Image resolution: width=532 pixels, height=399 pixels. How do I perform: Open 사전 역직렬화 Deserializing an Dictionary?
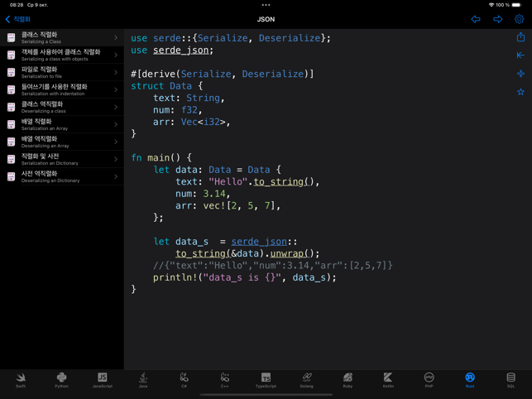tap(62, 176)
